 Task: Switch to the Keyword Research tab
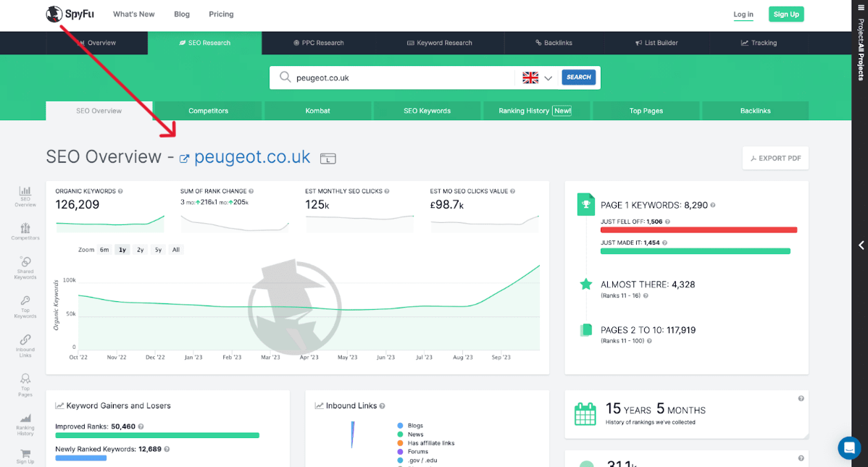click(x=440, y=43)
